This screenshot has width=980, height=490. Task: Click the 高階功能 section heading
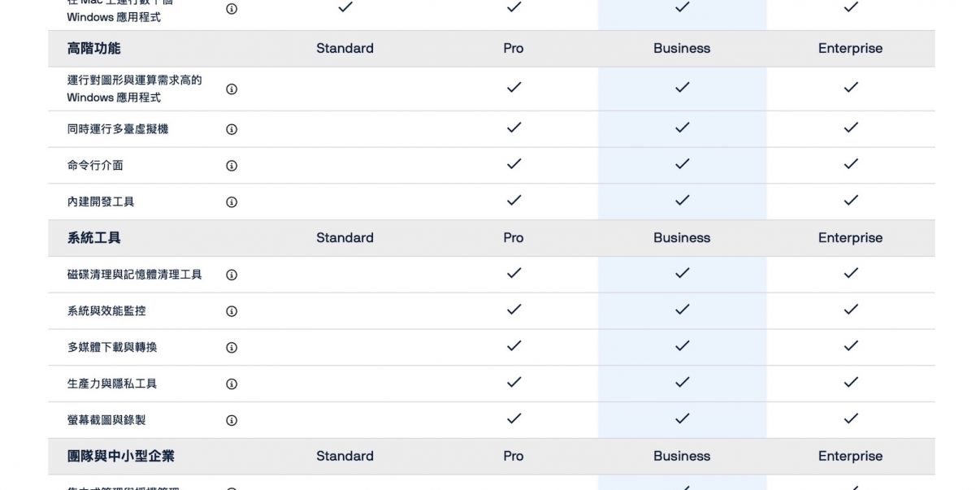tap(94, 49)
